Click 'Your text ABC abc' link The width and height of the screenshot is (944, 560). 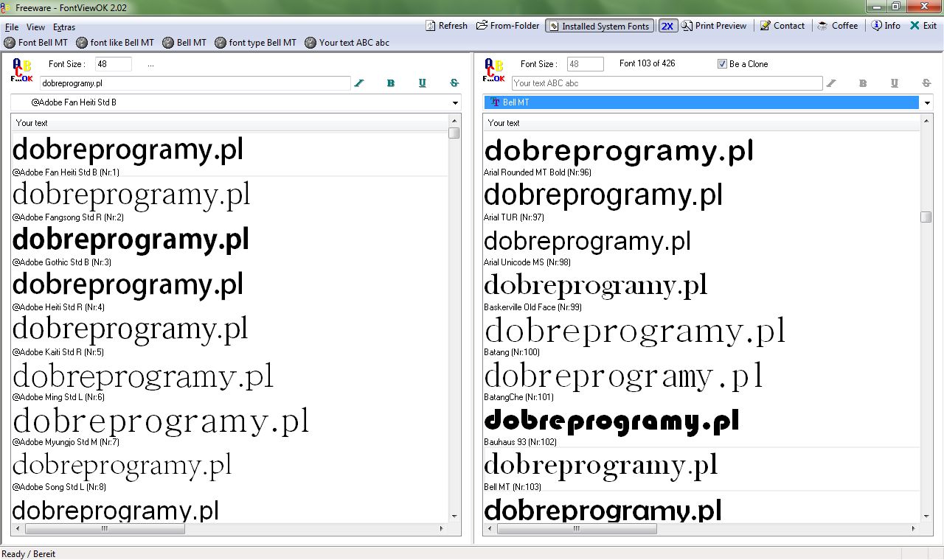[x=347, y=43]
